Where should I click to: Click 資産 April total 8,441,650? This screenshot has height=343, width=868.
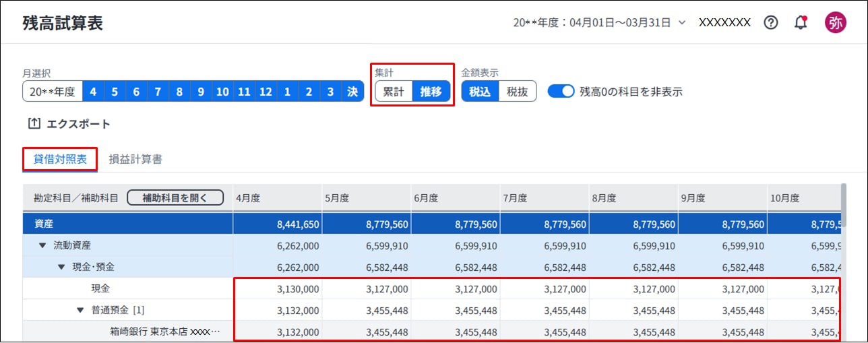click(298, 224)
